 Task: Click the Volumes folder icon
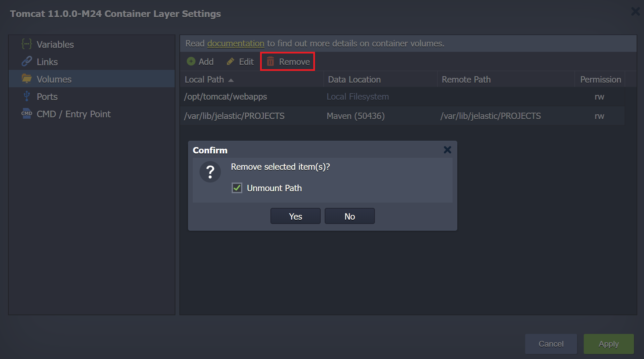tap(27, 79)
